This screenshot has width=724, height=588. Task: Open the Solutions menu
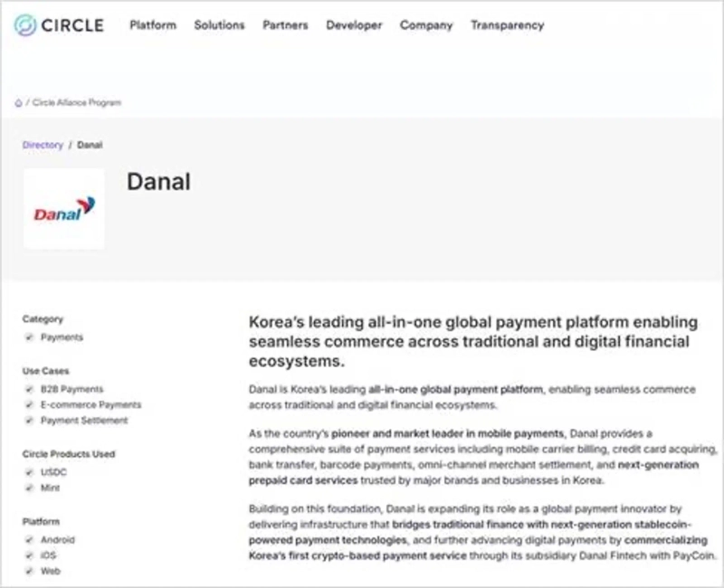(x=219, y=25)
